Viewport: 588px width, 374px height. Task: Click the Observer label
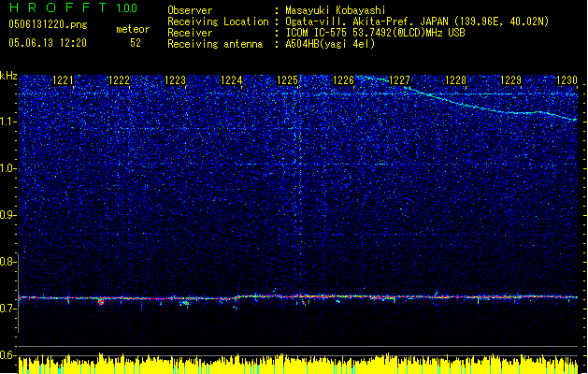[x=190, y=10]
